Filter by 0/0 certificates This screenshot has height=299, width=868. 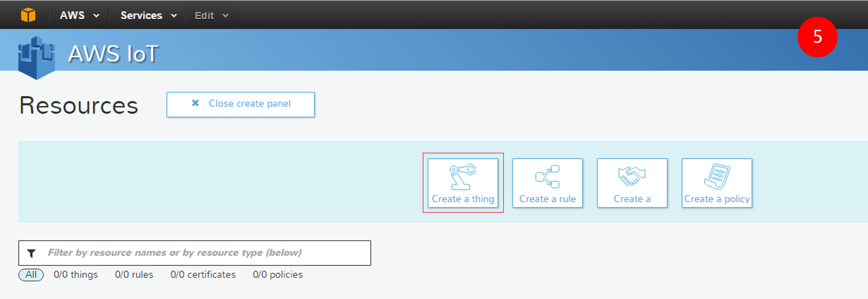(x=203, y=275)
